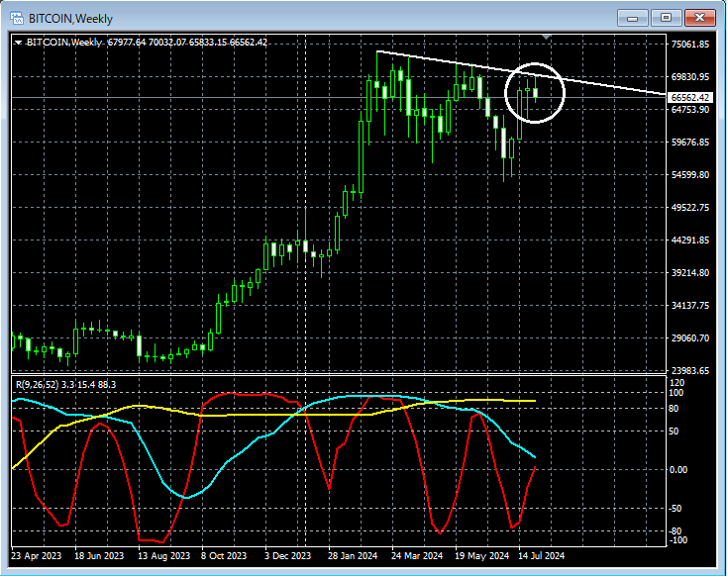Click price scale value 64753.90

pos(690,110)
